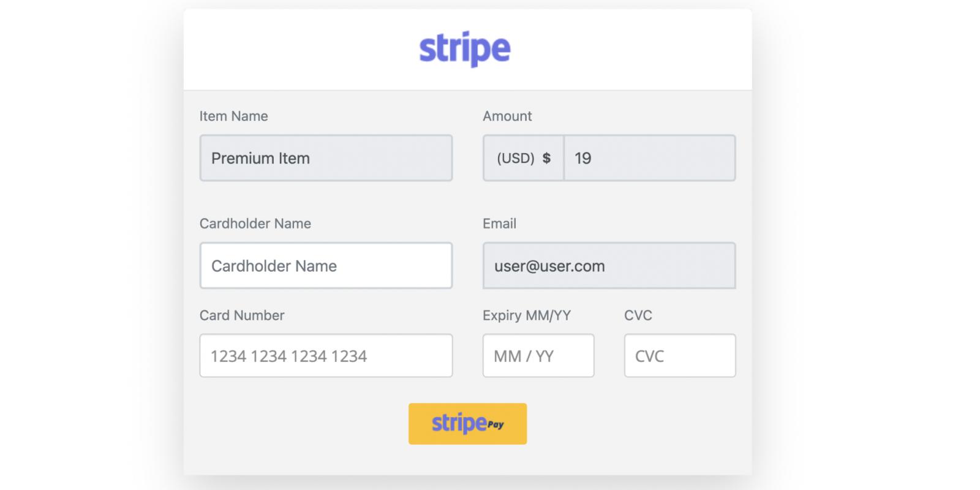
Task: Click into the Card Number field
Action: coord(326,356)
